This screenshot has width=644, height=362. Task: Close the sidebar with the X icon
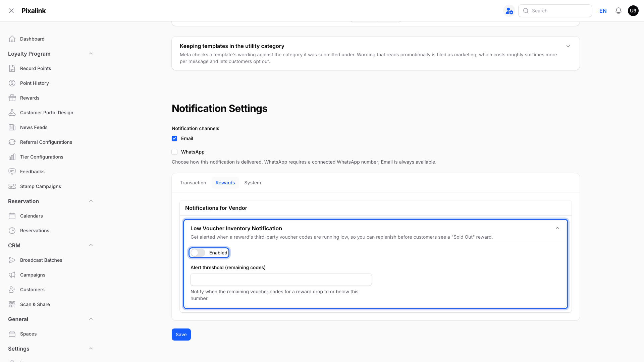tap(11, 11)
